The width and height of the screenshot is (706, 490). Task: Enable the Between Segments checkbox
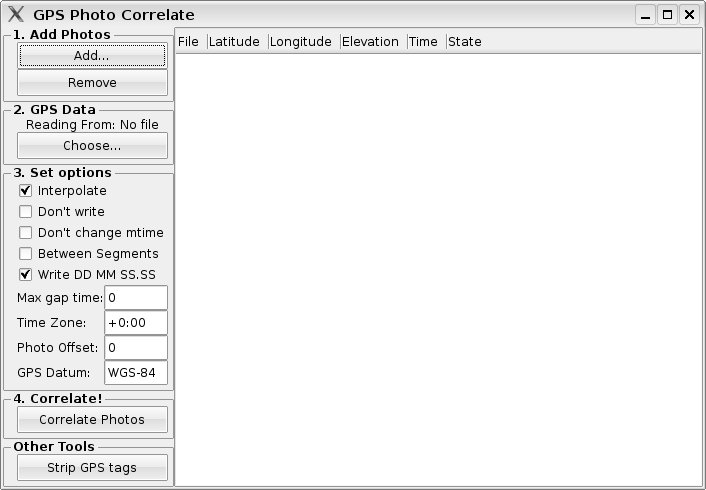26,254
